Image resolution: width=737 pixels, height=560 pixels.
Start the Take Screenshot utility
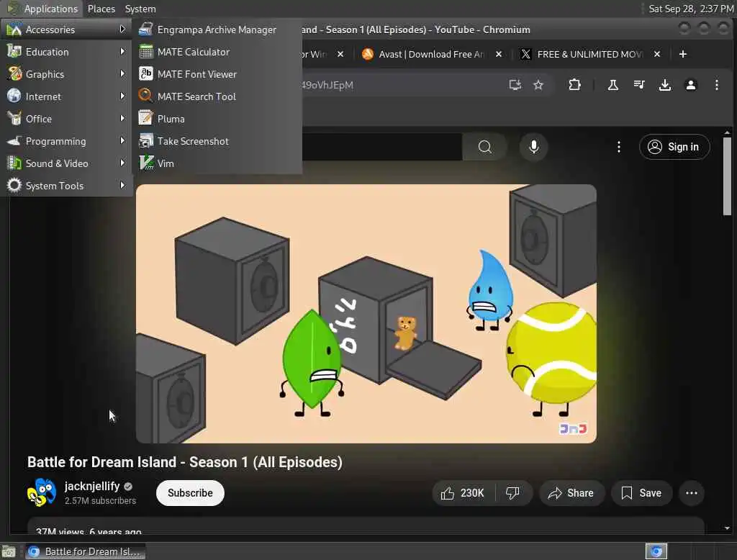click(x=217, y=141)
